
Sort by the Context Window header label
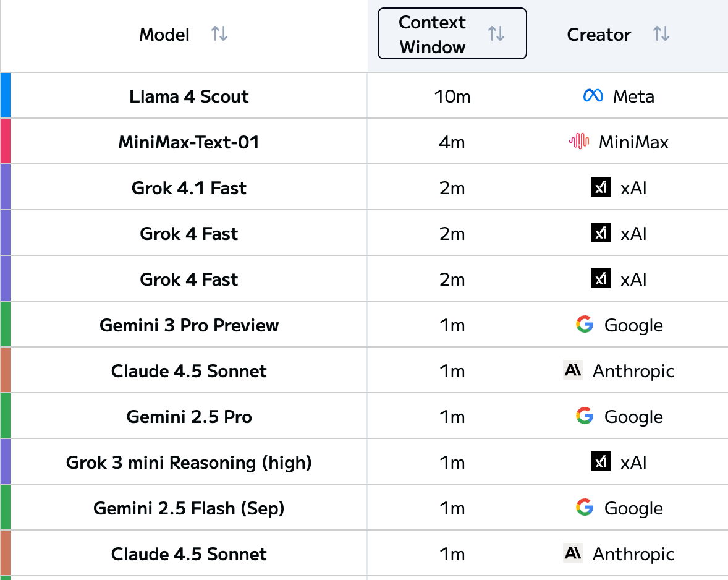click(433, 35)
